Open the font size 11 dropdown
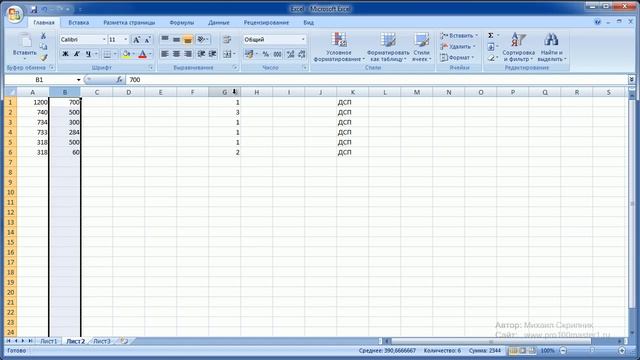 (126, 40)
